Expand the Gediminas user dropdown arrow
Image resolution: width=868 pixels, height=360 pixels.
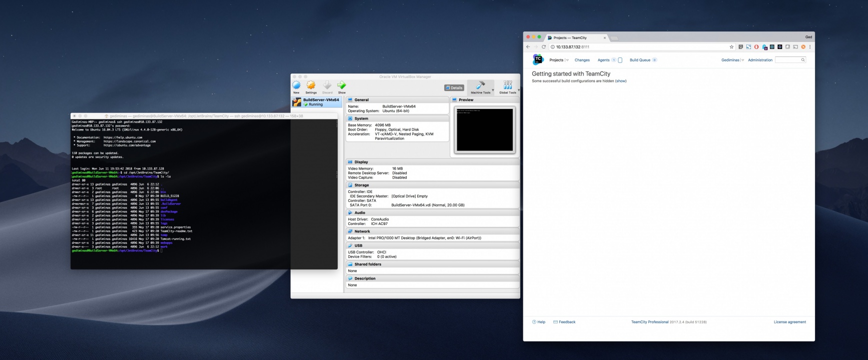click(742, 60)
